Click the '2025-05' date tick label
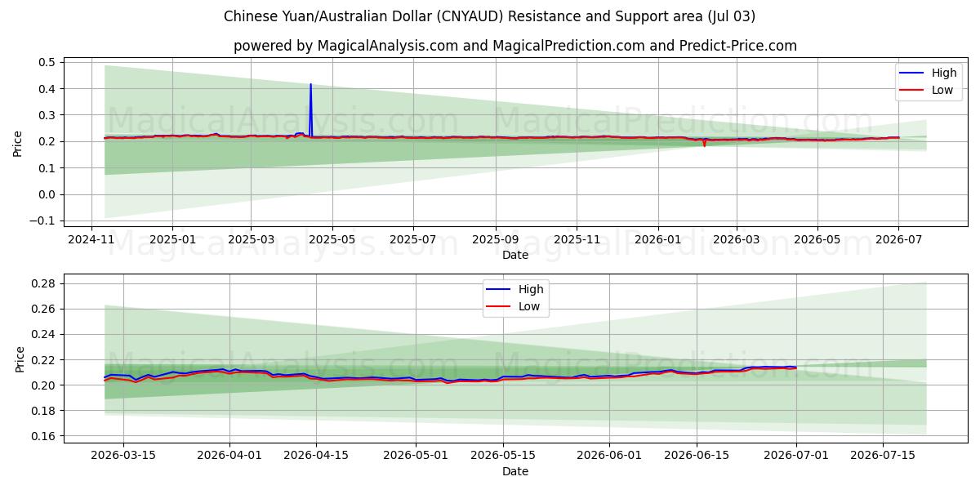The width and height of the screenshot is (980, 490). tap(333, 239)
